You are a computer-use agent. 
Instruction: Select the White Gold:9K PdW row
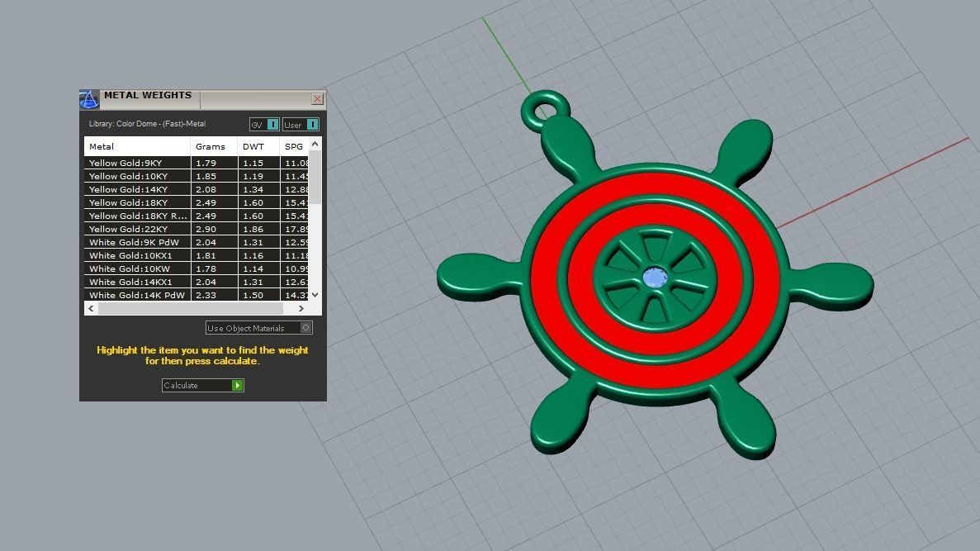pyautogui.click(x=196, y=242)
